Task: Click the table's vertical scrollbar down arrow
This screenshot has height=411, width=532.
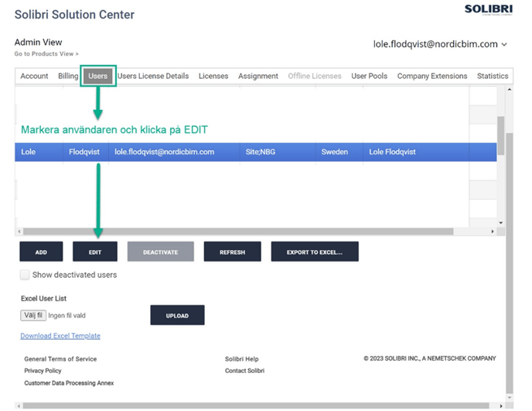Action: pyautogui.click(x=500, y=223)
